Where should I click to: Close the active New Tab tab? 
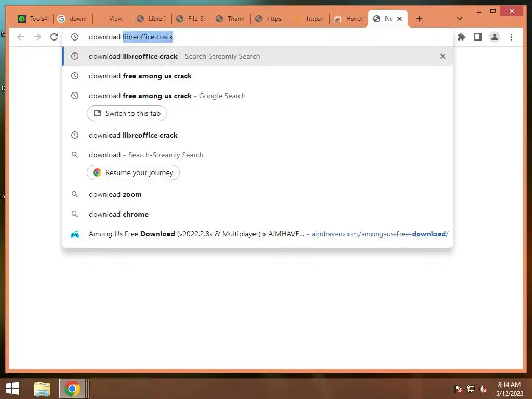400,19
